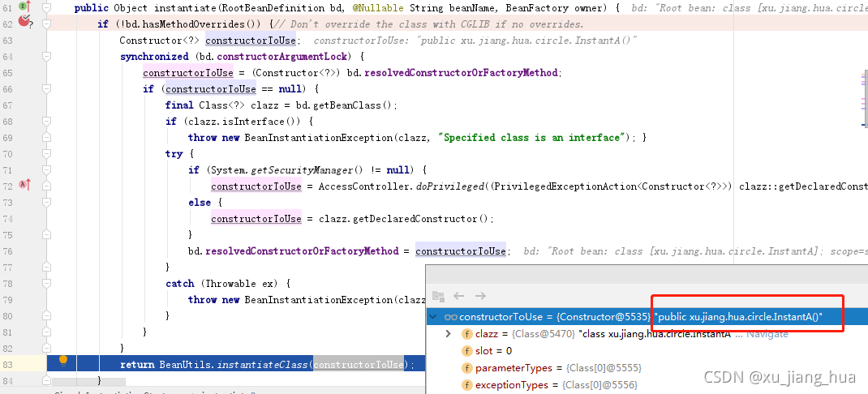868x394 pixels.
Task: Click the implements-method gutter icon on line 61
Action: [x=24, y=7]
